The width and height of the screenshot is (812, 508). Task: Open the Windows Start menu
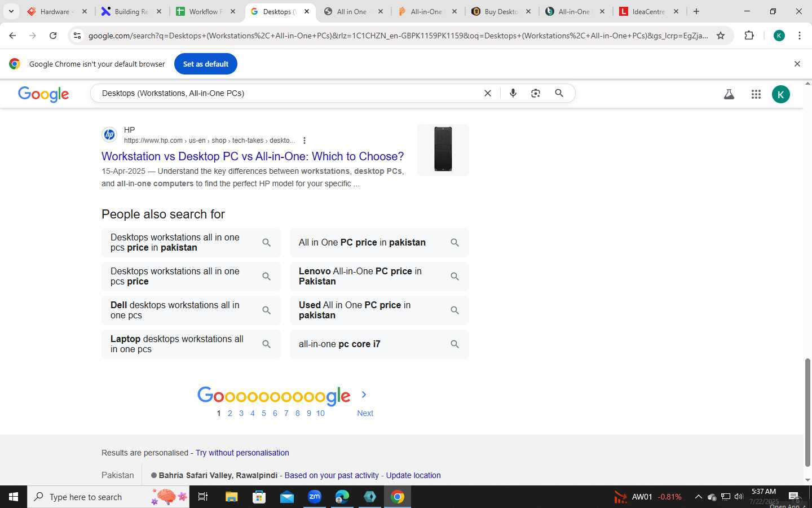(x=14, y=497)
